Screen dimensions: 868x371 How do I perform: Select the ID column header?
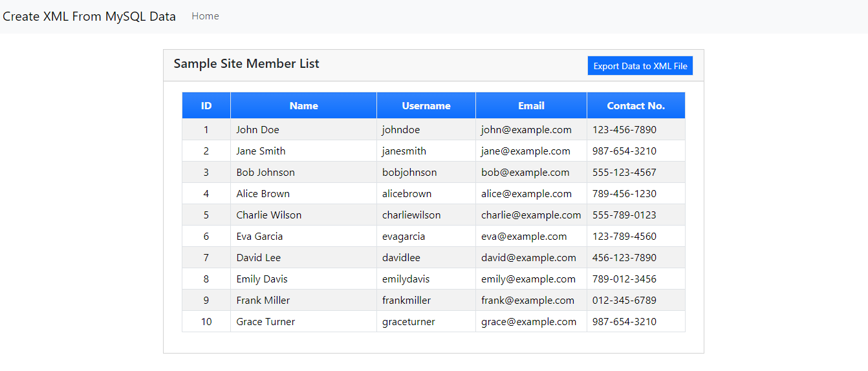point(206,105)
